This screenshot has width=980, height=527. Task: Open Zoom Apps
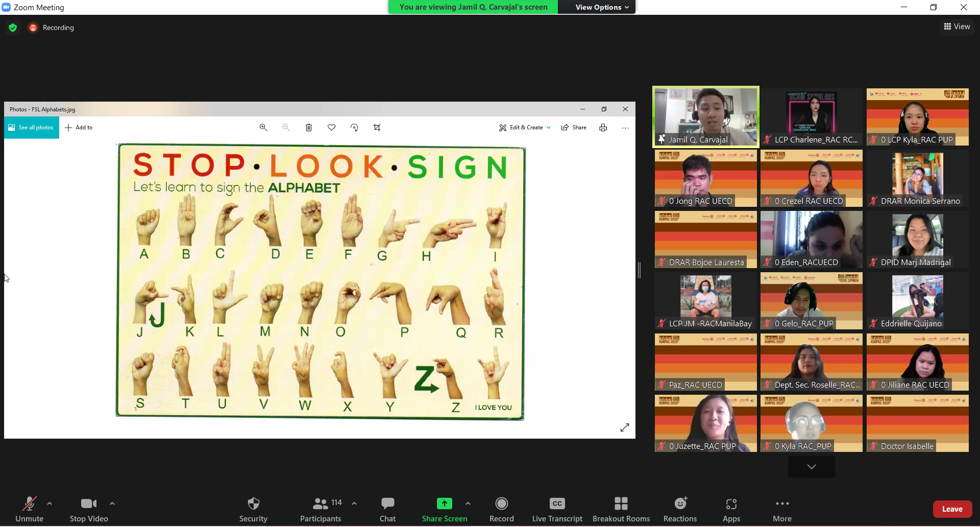[x=731, y=509]
